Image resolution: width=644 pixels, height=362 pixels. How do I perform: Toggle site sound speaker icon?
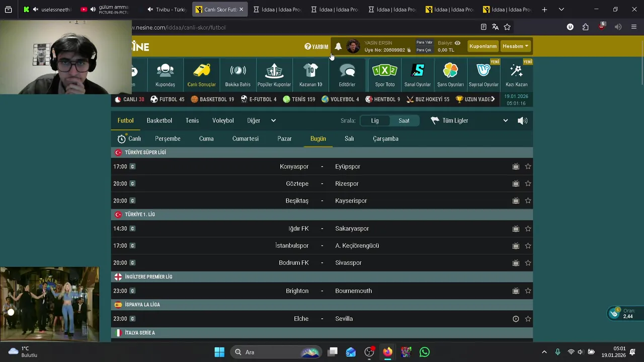[x=523, y=121]
